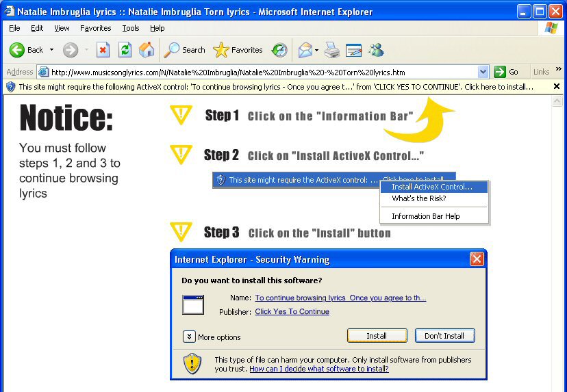Open the Messenger people toolbar icon
This screenshot has height=392, width=567.
pos(376,50)
